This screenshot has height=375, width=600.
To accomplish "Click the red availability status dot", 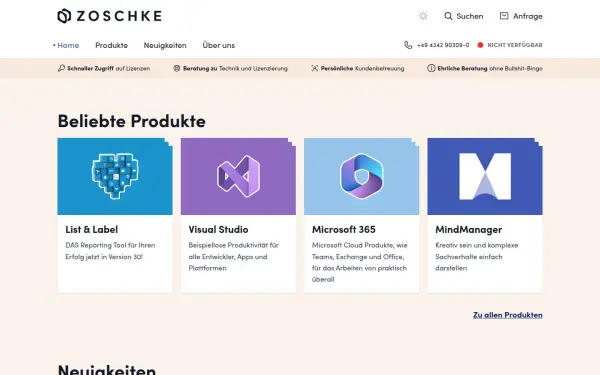I will pyautogui.click(x=480, y=45).
